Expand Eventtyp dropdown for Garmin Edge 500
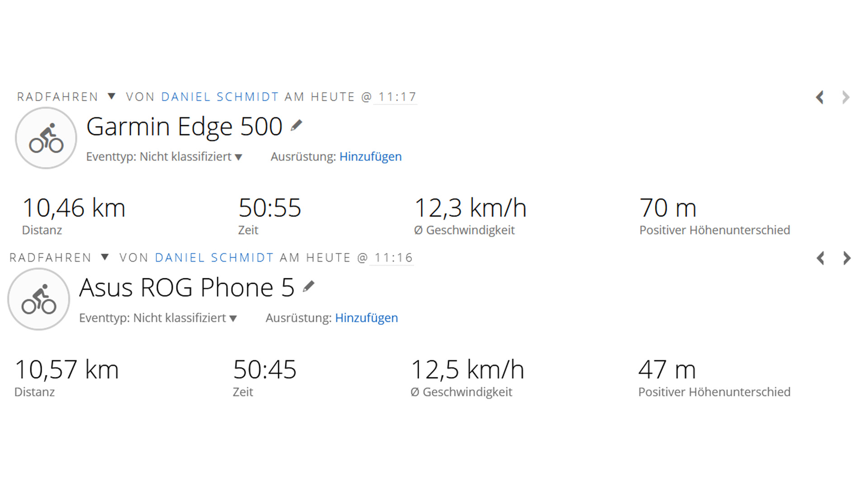The image size is (868, 488). point(238,157)
